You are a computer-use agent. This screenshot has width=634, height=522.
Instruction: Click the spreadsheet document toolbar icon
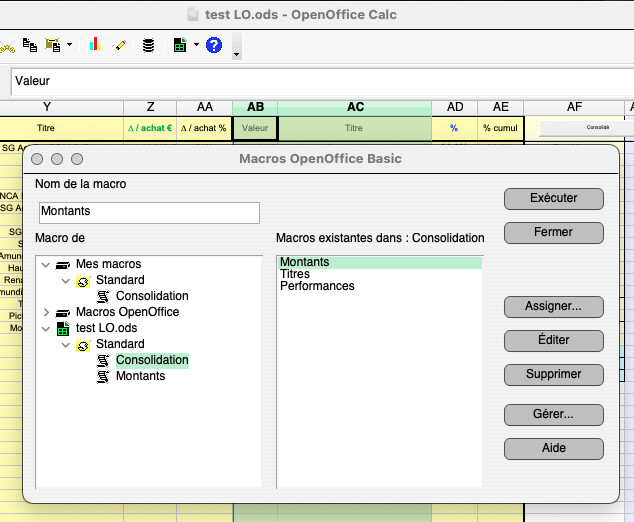[180, 45]
